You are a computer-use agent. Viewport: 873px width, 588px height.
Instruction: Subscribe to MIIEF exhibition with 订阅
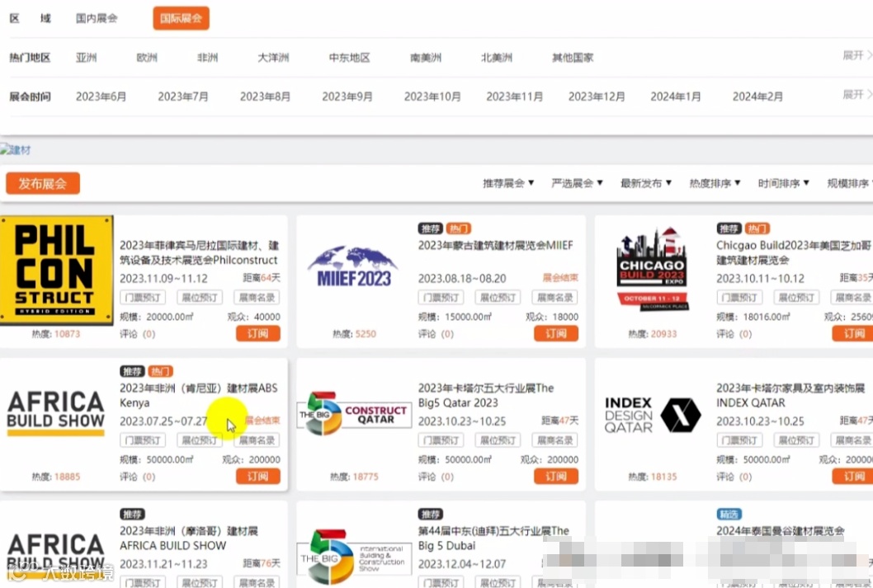pos(556,333)
